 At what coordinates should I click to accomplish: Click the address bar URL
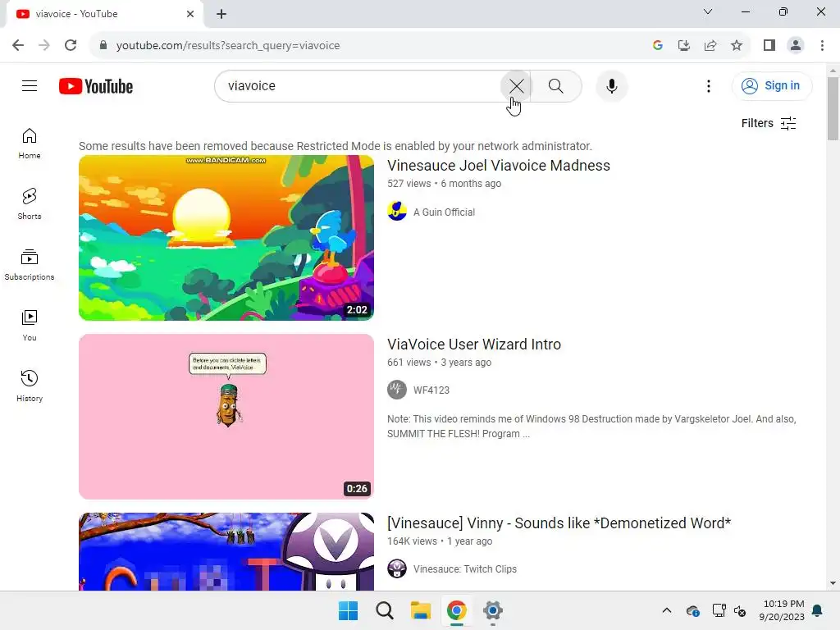228,46
